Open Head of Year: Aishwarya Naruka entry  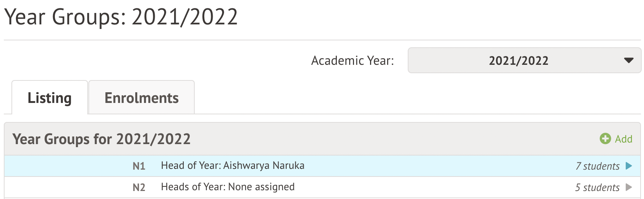(x=232, y=165)
